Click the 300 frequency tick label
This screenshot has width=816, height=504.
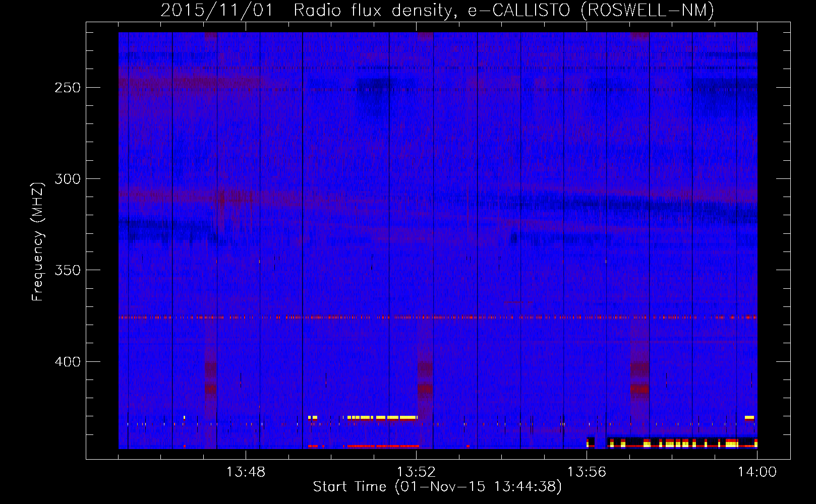(67, 179)
